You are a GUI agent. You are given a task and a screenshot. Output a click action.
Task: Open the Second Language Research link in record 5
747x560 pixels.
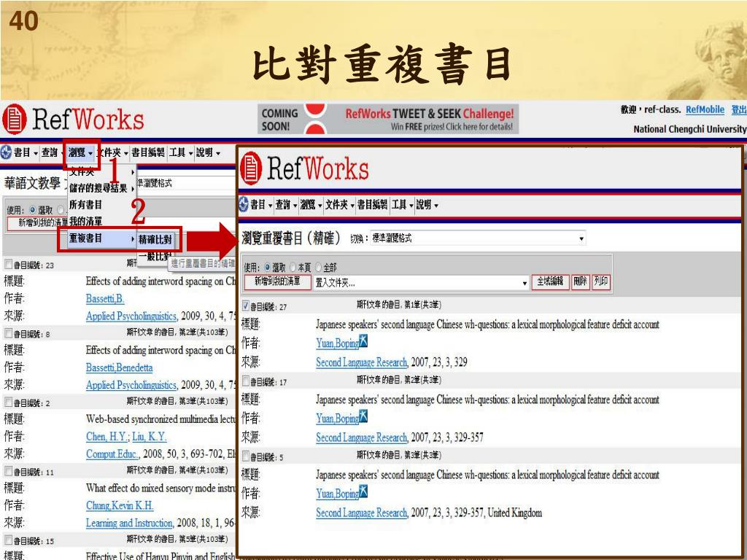point(362,513)
